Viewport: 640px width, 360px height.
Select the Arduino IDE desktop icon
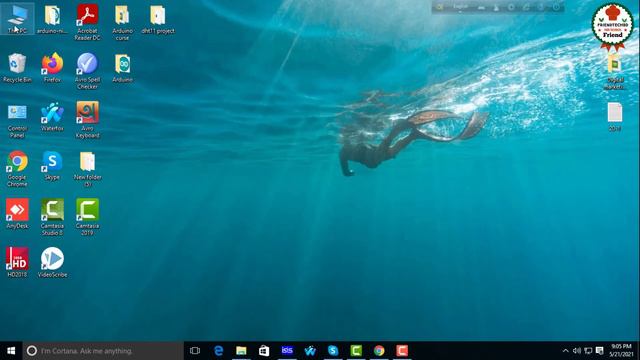[122, 68]
